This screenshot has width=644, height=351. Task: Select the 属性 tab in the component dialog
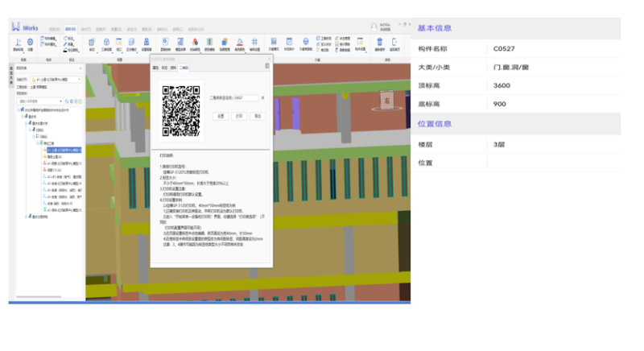[155, 68]
